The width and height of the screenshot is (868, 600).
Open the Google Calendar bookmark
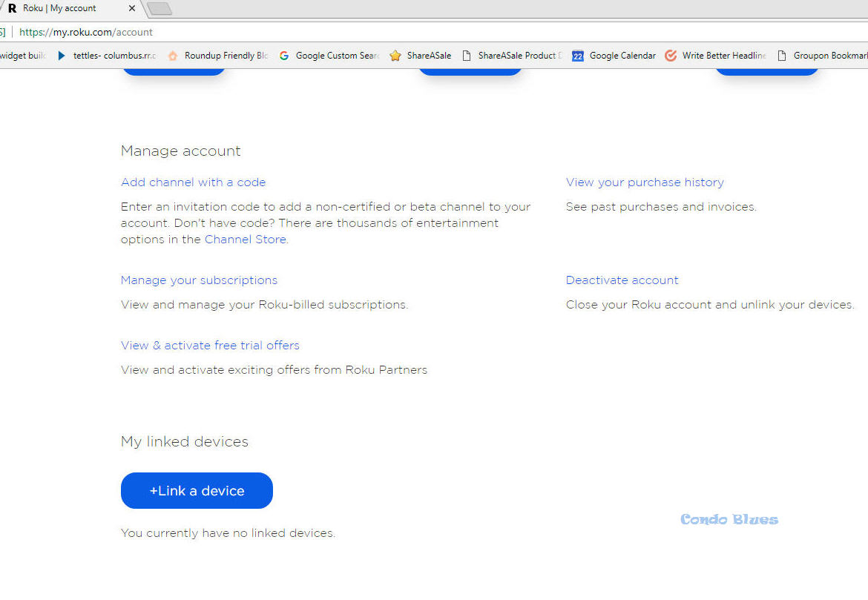coord(614,56)
